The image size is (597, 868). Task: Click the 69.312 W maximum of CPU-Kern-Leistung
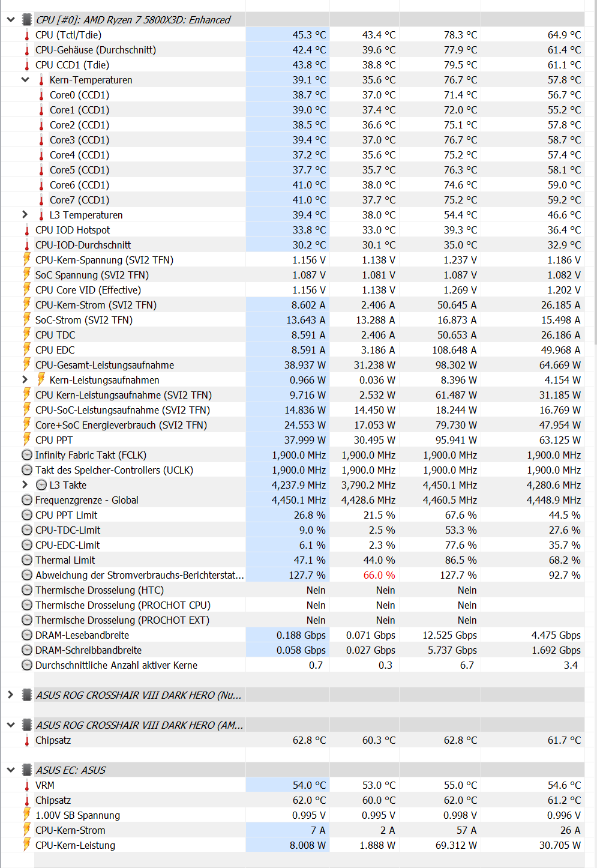pos(457,845)
